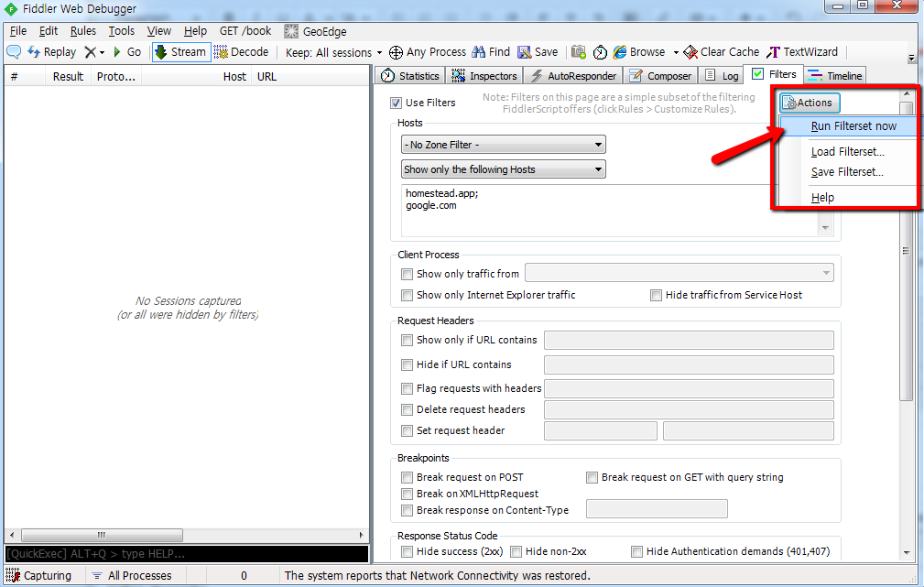Click the Actions button

click(810, 103)
